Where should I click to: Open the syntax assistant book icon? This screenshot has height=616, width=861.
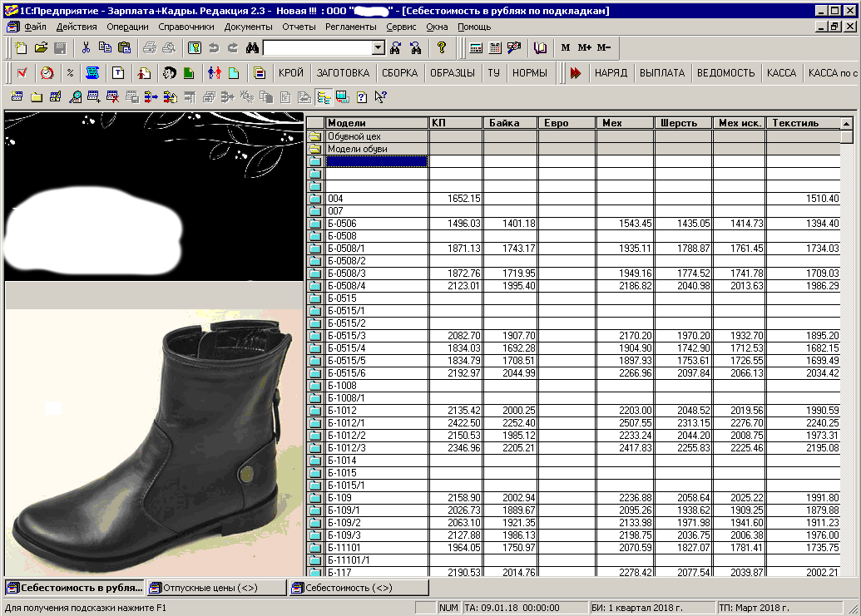point(541,47)
